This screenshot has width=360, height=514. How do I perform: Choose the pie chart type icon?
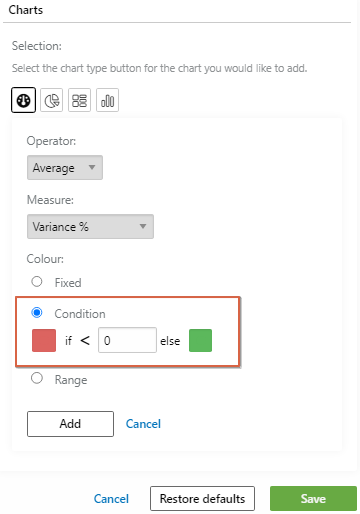point(51,100)
